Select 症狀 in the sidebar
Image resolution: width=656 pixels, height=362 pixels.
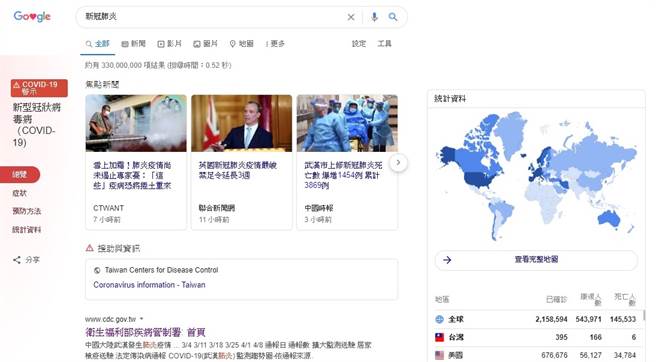pos(20,193)
